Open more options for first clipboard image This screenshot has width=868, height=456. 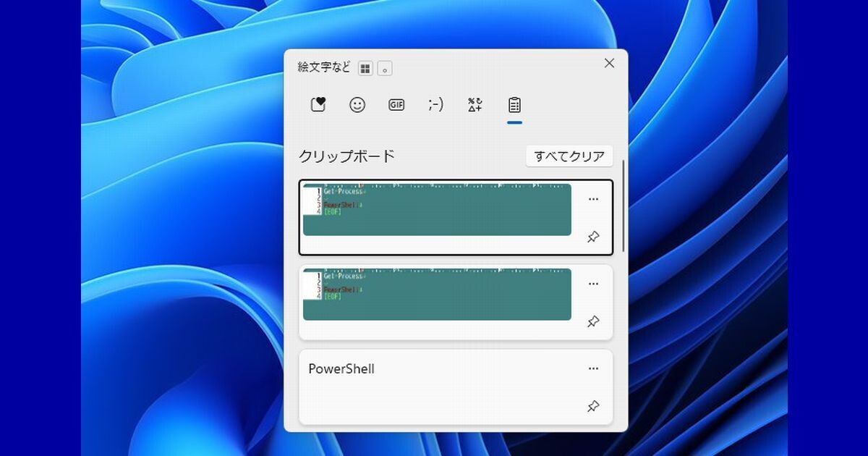593,199
